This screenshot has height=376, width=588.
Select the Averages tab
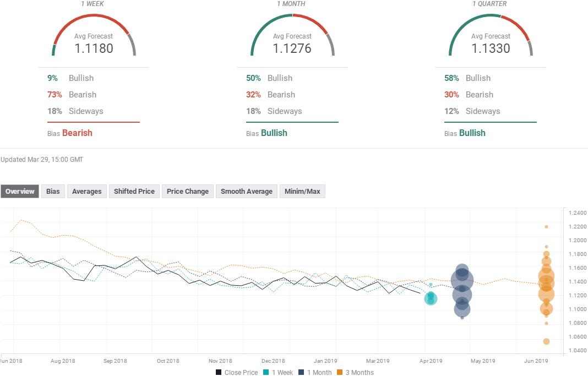86,192
